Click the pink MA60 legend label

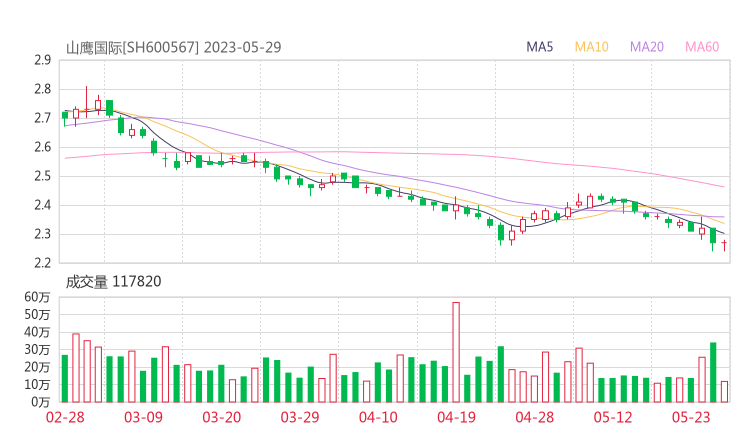[x=702, y=47]
